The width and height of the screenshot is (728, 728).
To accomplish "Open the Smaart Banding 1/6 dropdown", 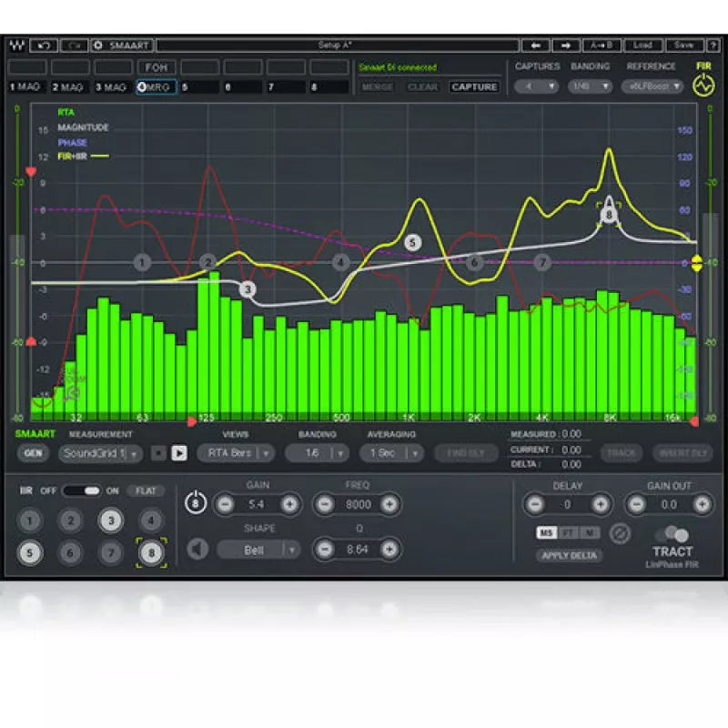I will click(317, 453).
